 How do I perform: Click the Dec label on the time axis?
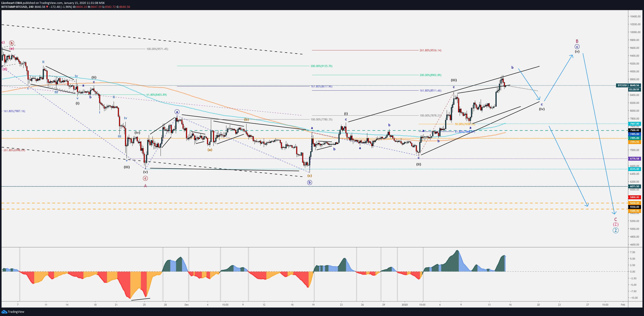(186, 305)
